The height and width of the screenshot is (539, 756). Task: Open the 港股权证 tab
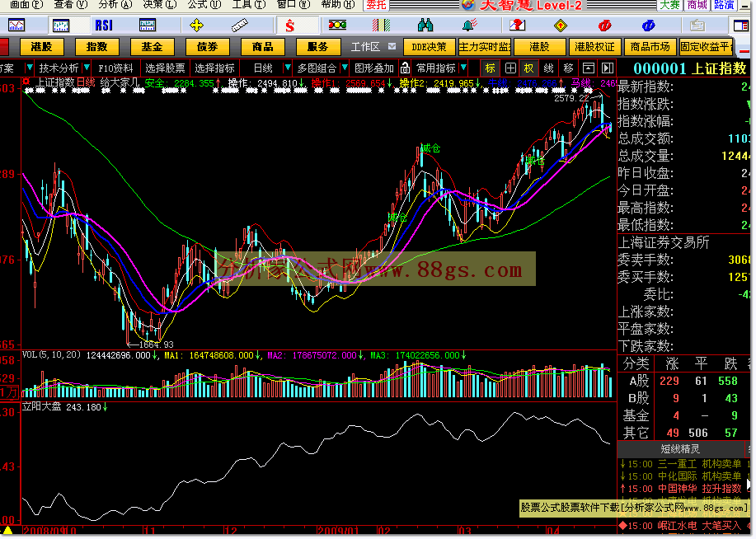tap(594, 47)
